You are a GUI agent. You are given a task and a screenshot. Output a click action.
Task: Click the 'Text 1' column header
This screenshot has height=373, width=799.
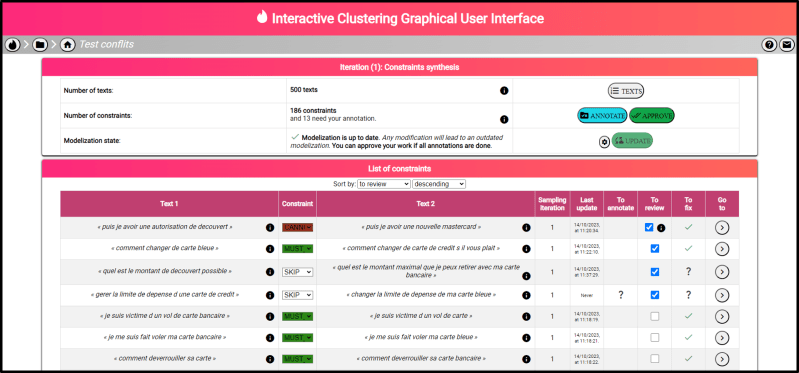click(x=169, y=204)
